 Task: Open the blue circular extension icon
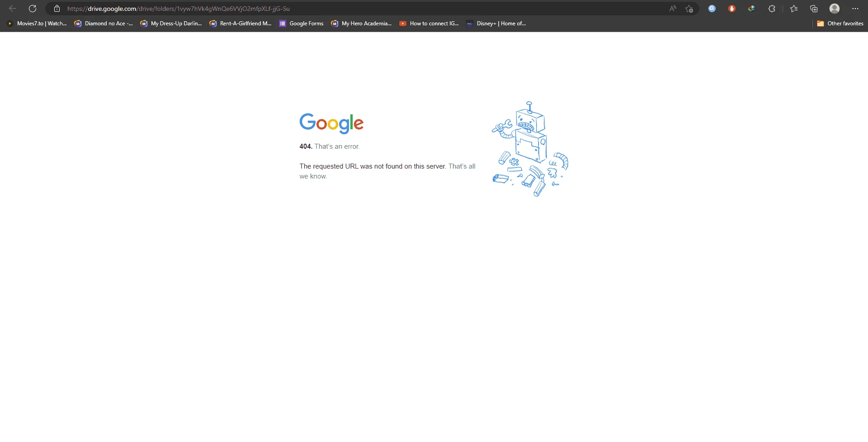point(712,9)
